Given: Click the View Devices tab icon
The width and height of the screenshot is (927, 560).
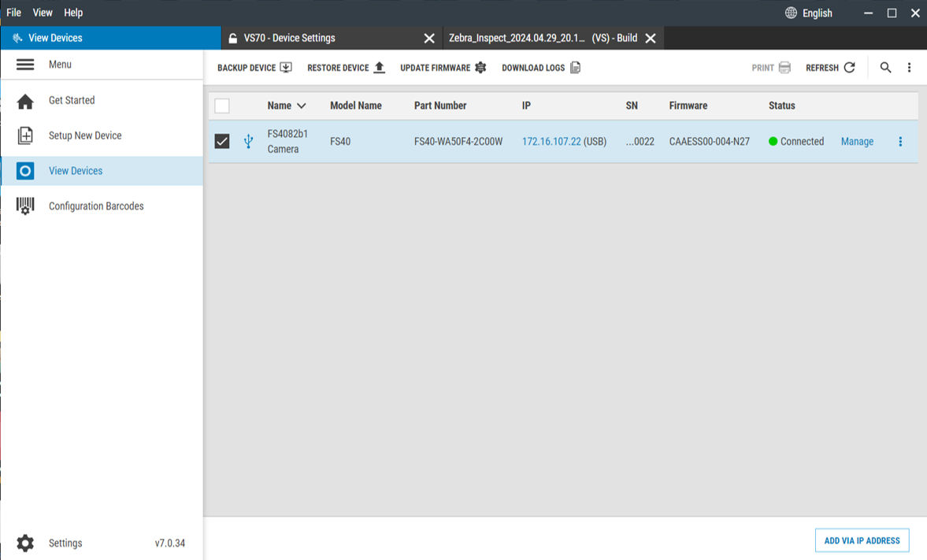Looking at the screenshot, I should [x=17, y=38].
